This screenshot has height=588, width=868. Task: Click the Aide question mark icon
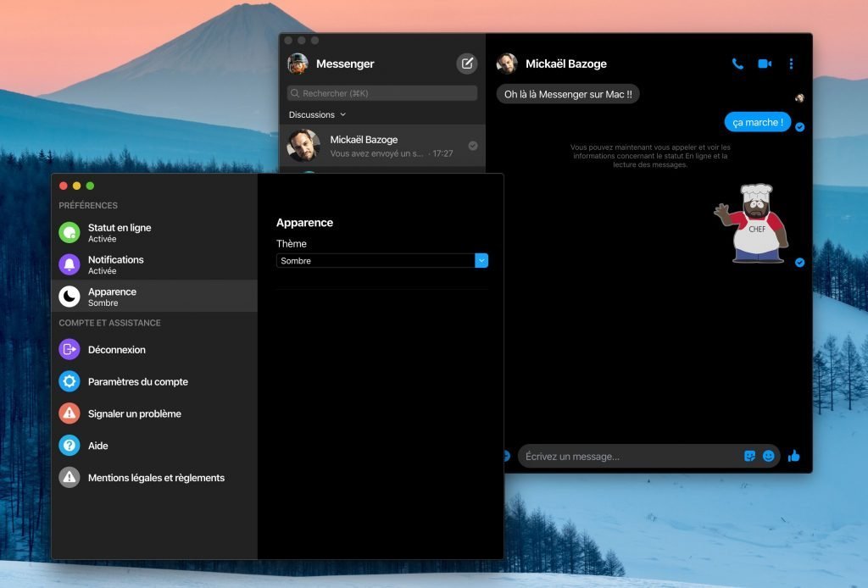[69, 446]
